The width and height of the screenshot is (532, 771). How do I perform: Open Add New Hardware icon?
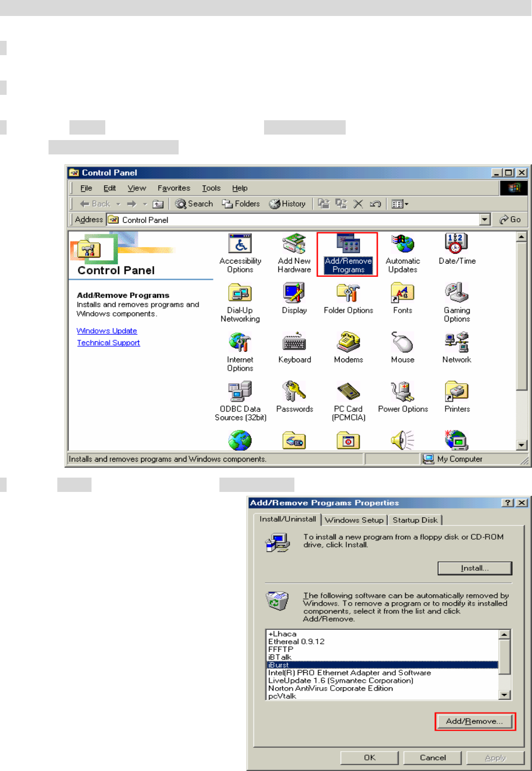click(x=294, y=253)
